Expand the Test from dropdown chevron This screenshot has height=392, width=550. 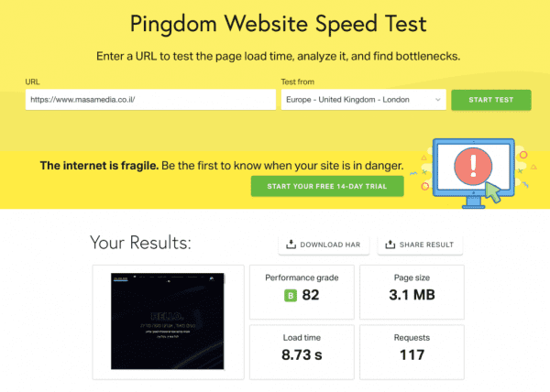(436, 99)
